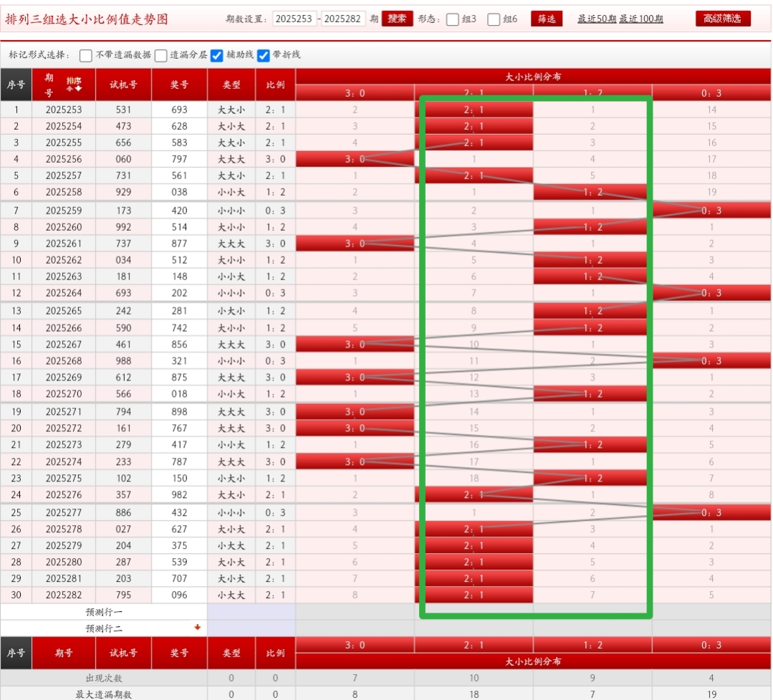The image size is (773, 700).
Task: Click type 小小小 in row 12
Action: tap(231, 293)
